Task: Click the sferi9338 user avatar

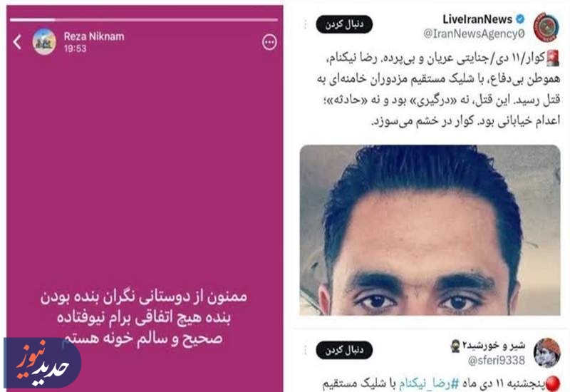Action: click(x=547, y=352)
